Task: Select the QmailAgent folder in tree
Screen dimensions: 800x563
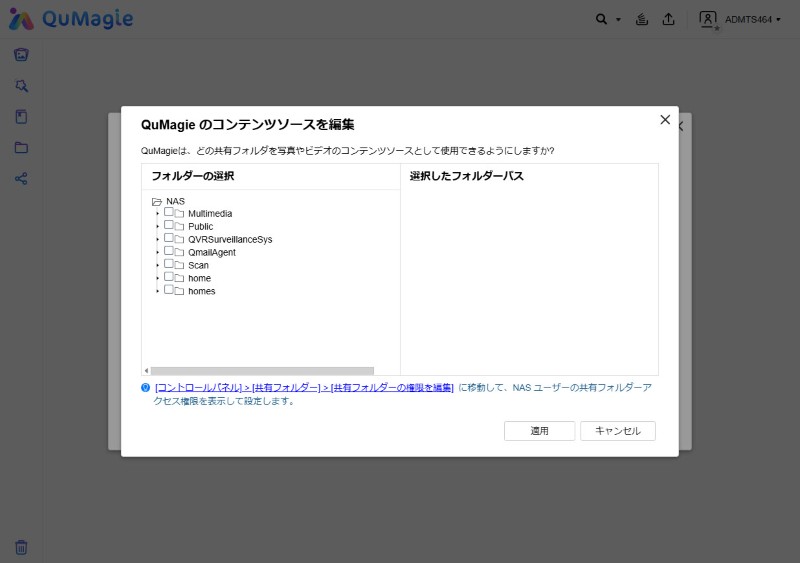Action: coord(212,253)
